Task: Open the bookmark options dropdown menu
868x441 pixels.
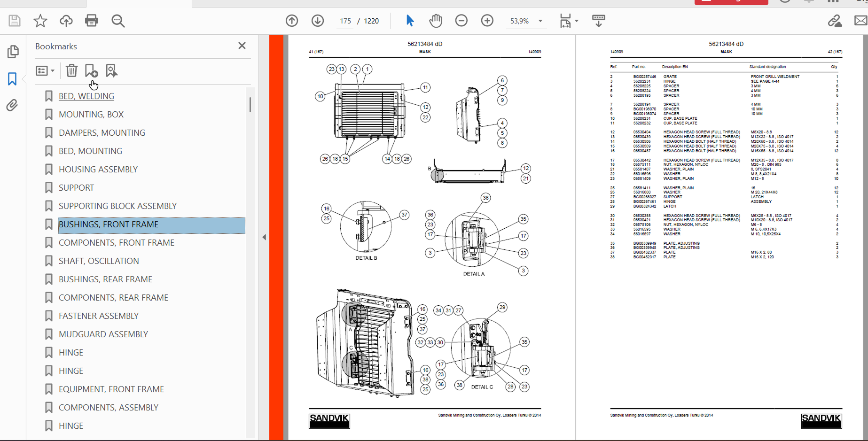Action: (45, 71)
